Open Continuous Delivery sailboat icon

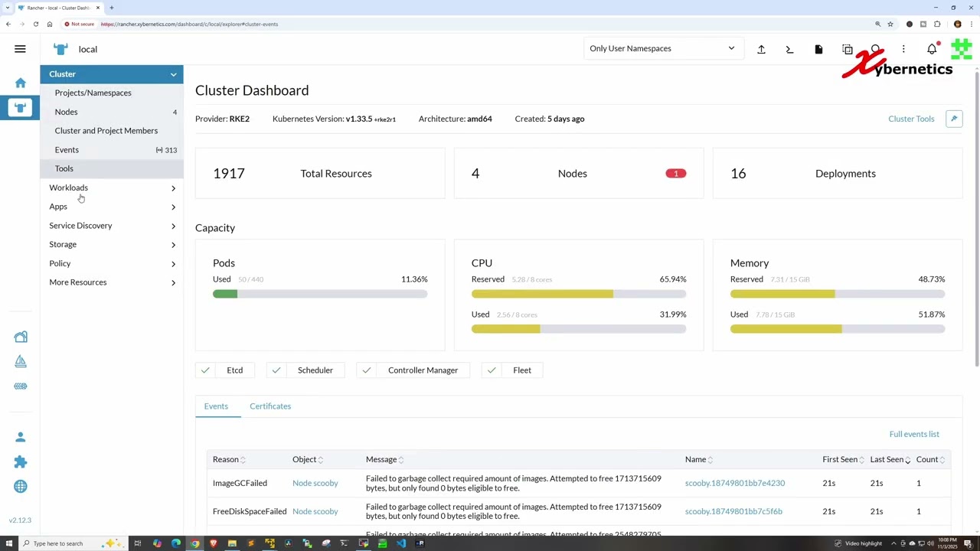pyautogui.click(x=21, y=361)
